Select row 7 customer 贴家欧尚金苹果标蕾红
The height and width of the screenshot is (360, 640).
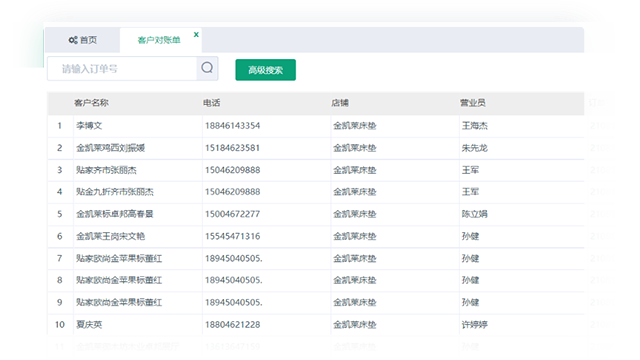[x=119, y=258]
